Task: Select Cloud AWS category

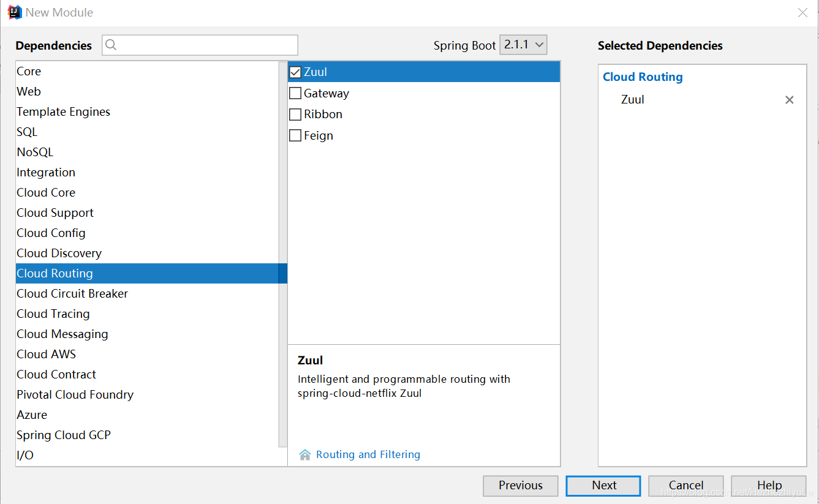Action: pyautogui.click(x=147, y=355)
